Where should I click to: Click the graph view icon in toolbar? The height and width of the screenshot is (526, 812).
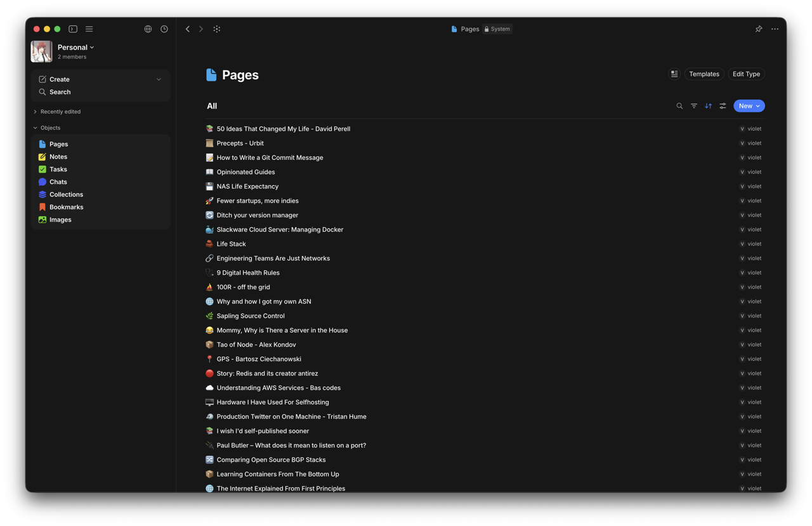point(217,29)
